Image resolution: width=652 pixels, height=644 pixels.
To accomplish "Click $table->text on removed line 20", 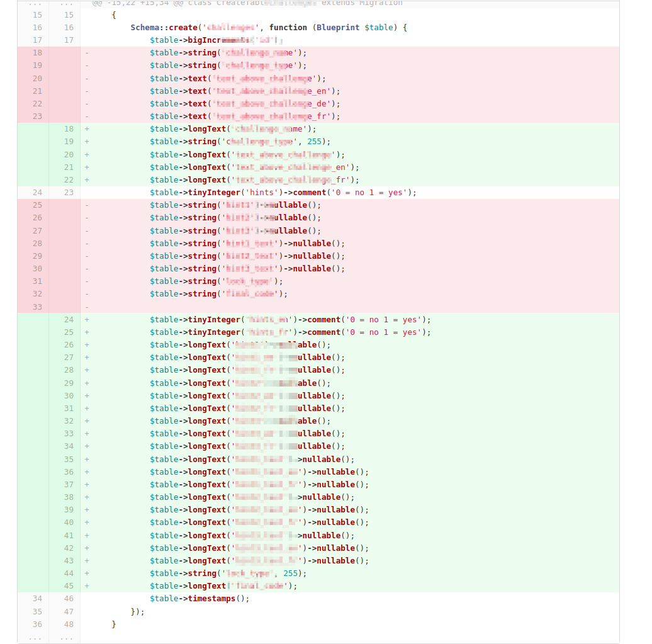I will 178,79.
